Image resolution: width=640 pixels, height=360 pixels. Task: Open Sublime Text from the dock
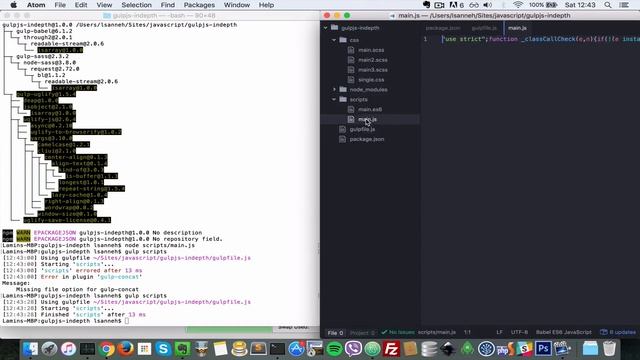(258, 349)
